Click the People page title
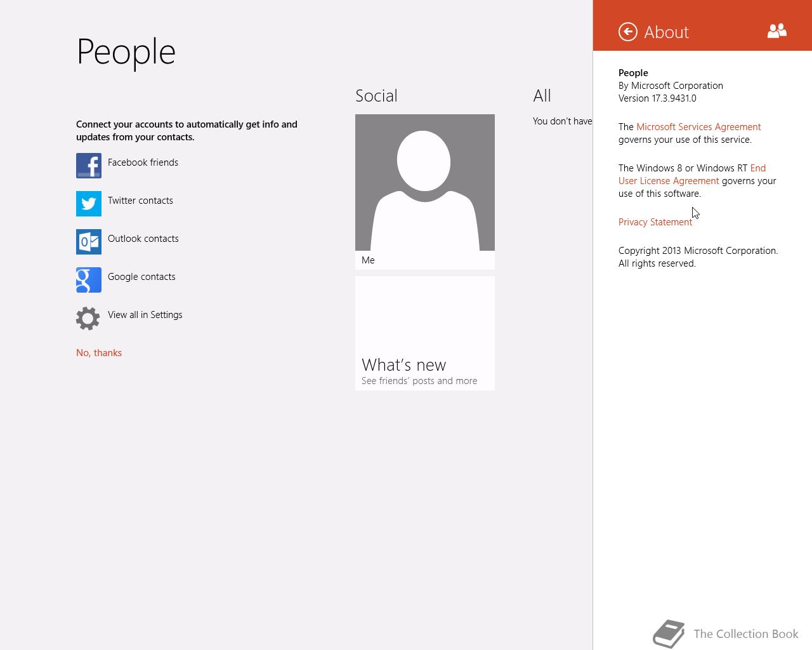The image size is (812, 650). coord(126,52)
